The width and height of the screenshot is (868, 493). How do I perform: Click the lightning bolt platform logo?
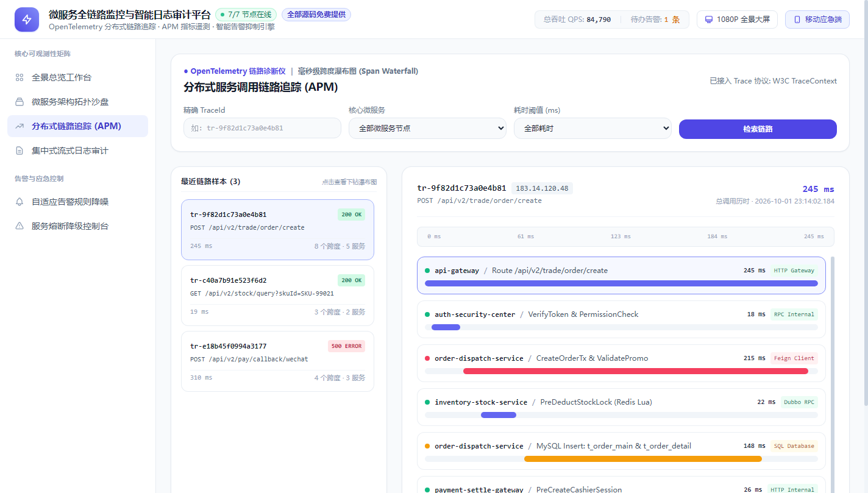click(x=27, y=20)
